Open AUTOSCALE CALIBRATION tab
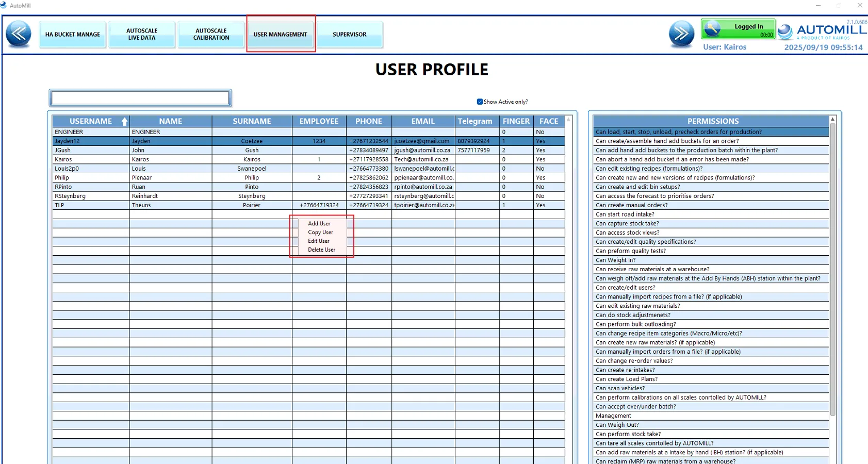Viewport: 868px width, 464px height. [211, 35]
